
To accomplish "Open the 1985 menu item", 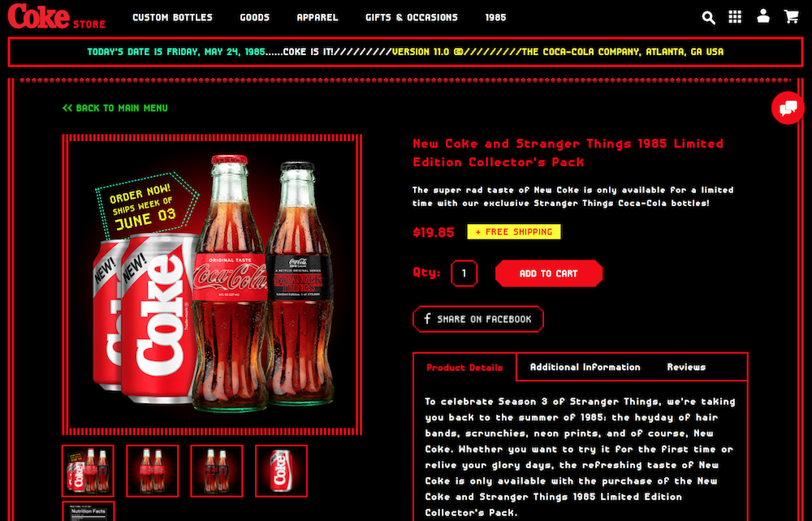I will click(495, 18).
